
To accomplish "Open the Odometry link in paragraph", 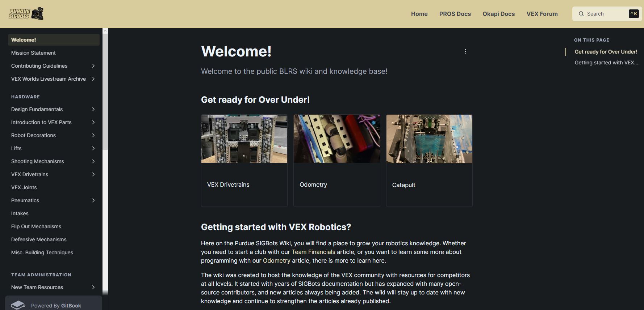I will click(276, 260).
